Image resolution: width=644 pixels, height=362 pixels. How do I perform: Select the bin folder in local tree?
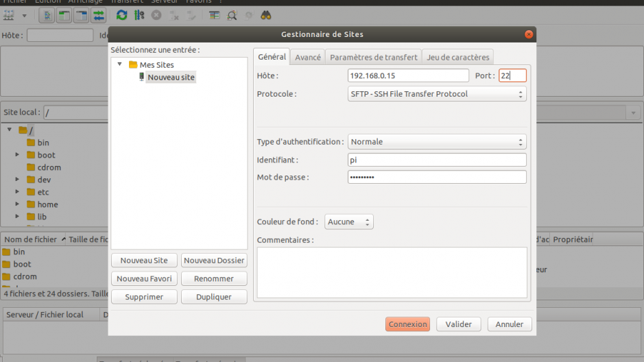coord(43,143)
